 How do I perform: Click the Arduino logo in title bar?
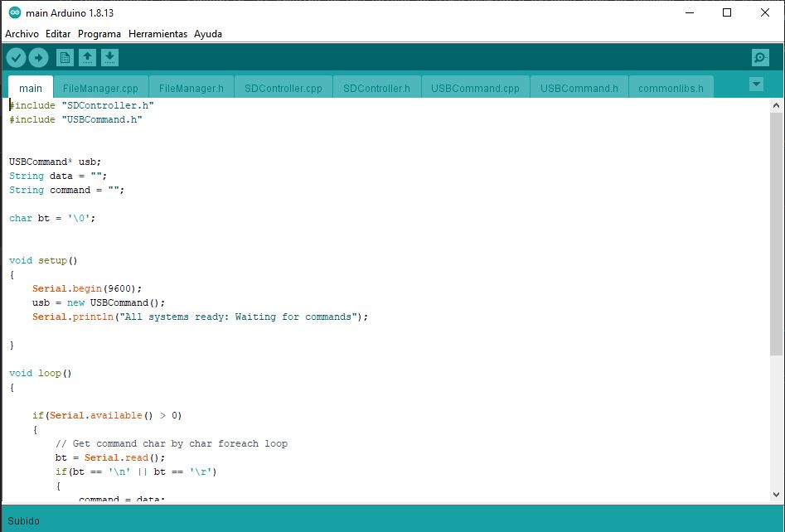[15, 13]
